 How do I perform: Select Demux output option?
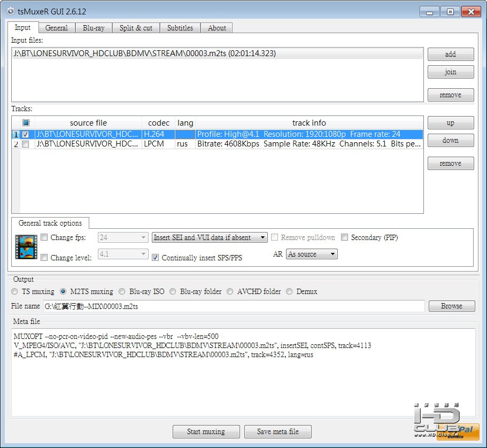tap(289, 291)
